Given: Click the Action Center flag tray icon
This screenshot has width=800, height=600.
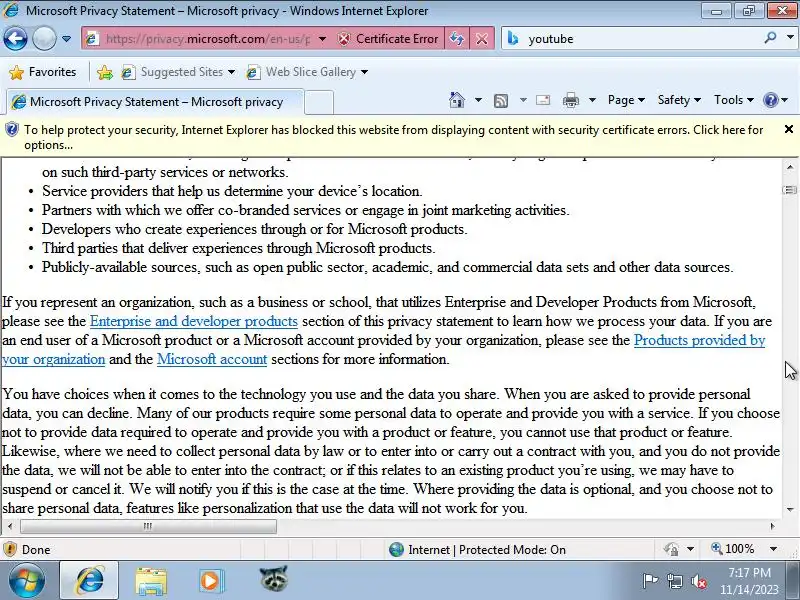Looking at the screenshot, I should click(x=649, y=581).
